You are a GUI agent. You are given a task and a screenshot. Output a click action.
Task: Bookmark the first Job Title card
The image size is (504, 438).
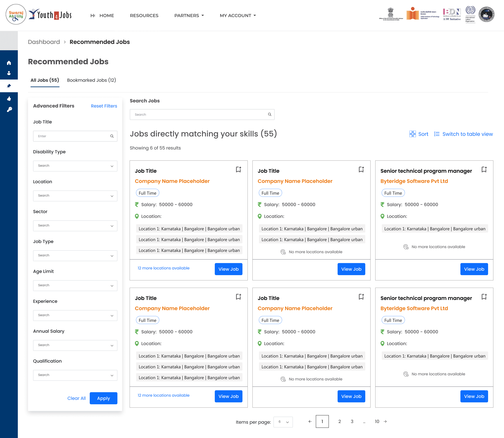tap(238, 169)
